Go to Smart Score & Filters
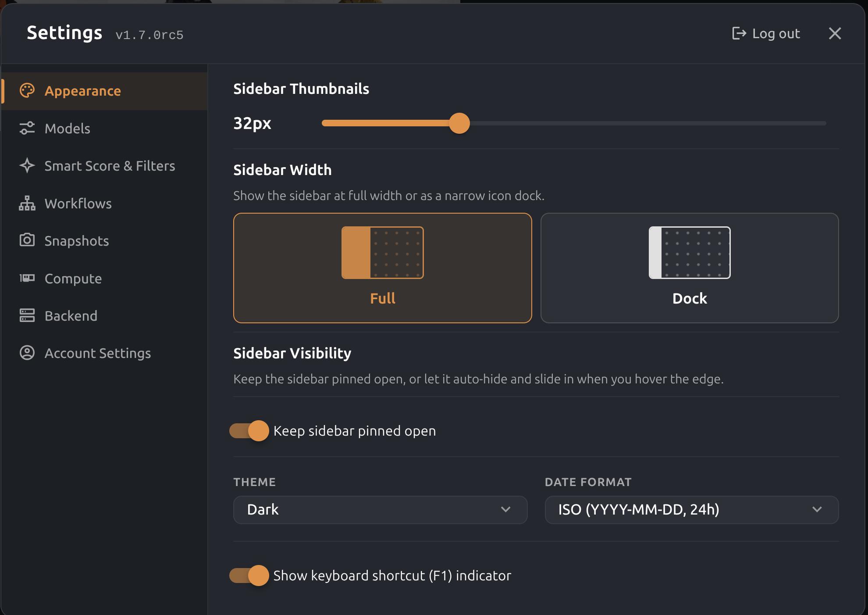Image resolution: width=868 pixels, height=615 pixels. pyautogui.click(x=104, y=166)
